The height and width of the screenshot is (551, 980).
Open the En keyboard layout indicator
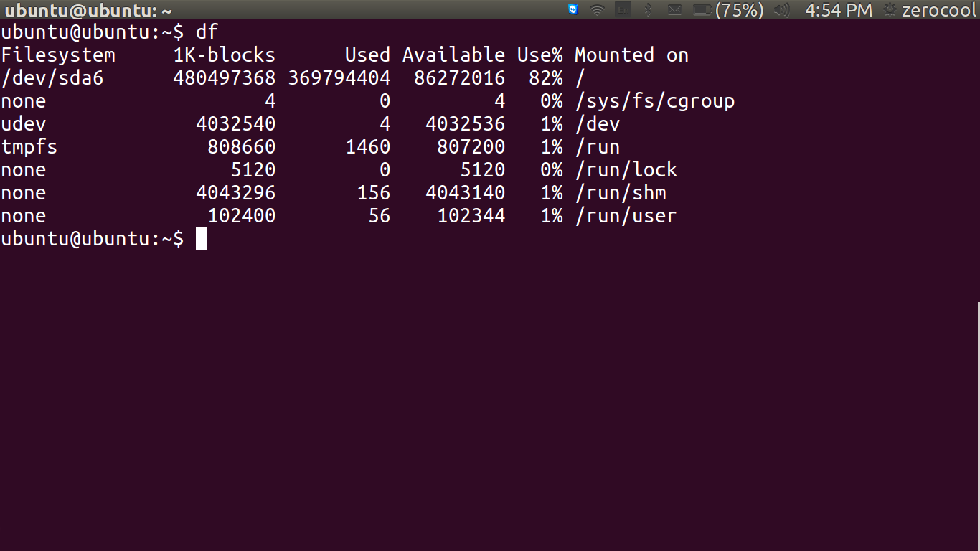coord(624,9)
